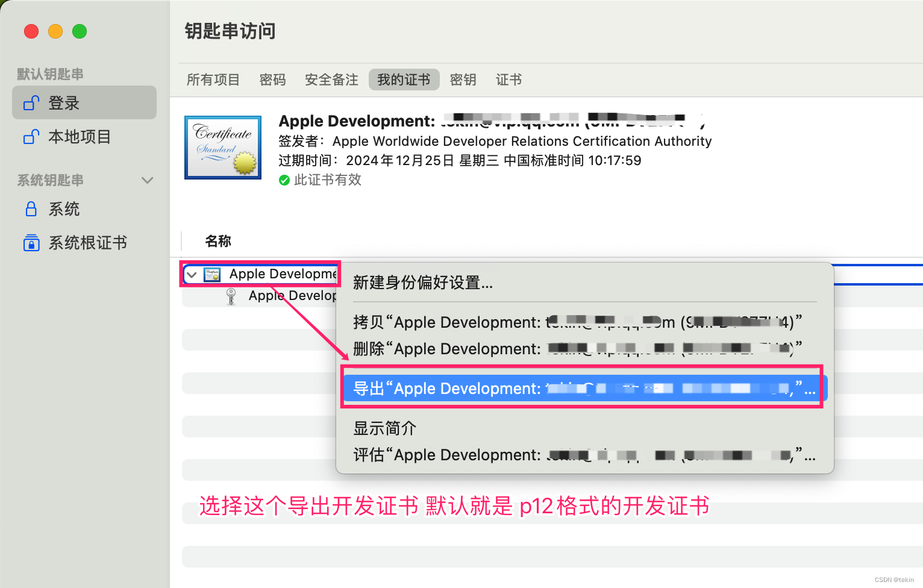This screenshot has height=588, width=923.
Task: Select the 登录 keychain in sidebar
Action: pos(84,102)
